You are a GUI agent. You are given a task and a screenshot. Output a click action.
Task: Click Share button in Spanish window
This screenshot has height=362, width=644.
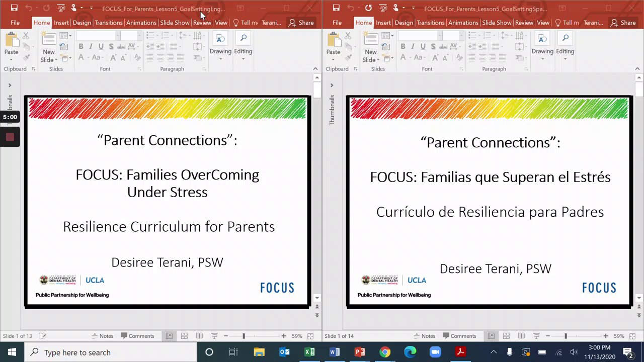click(x=623, y=23)
